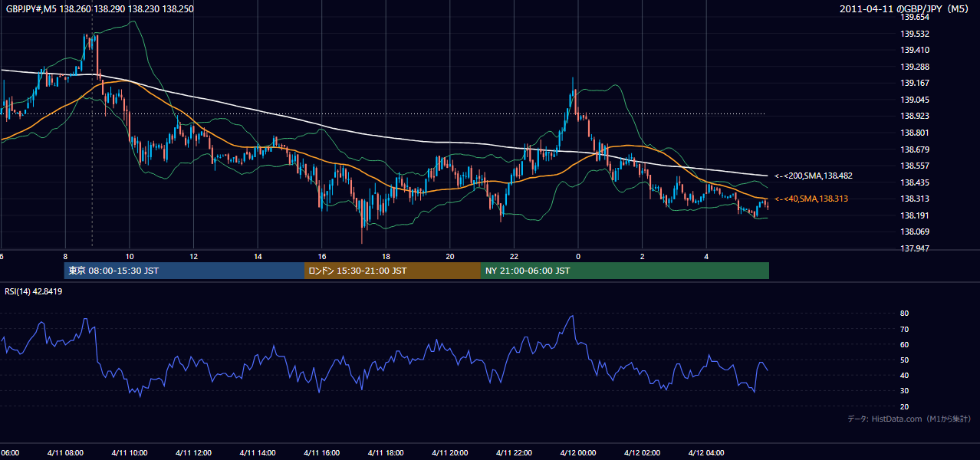Viewport: 980px width, 460px height.
Task: Click the 4/11 20:00 time axis label
Action: pyautogui.click(x=449, y=452)
